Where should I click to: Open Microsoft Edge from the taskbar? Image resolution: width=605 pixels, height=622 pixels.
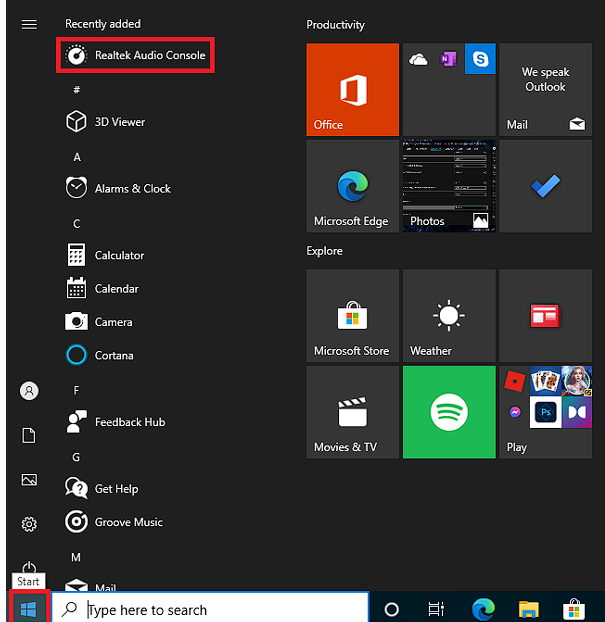click(x=483, y=609)
